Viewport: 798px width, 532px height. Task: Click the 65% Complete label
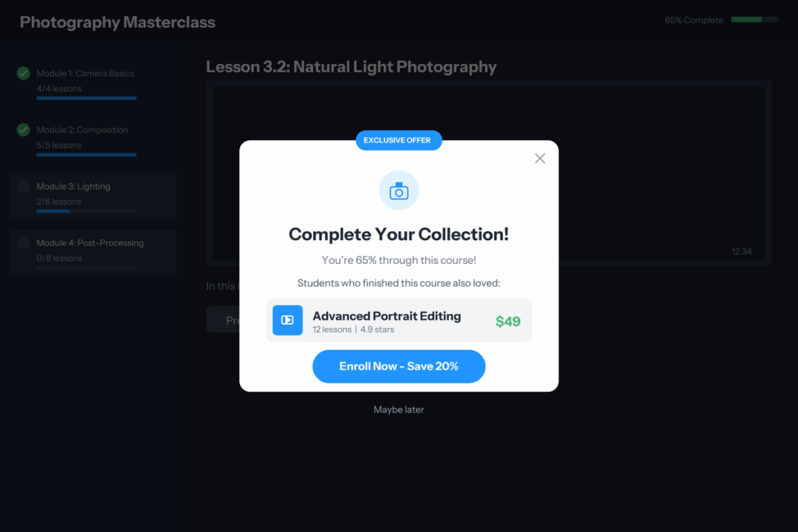click(694, 20)
